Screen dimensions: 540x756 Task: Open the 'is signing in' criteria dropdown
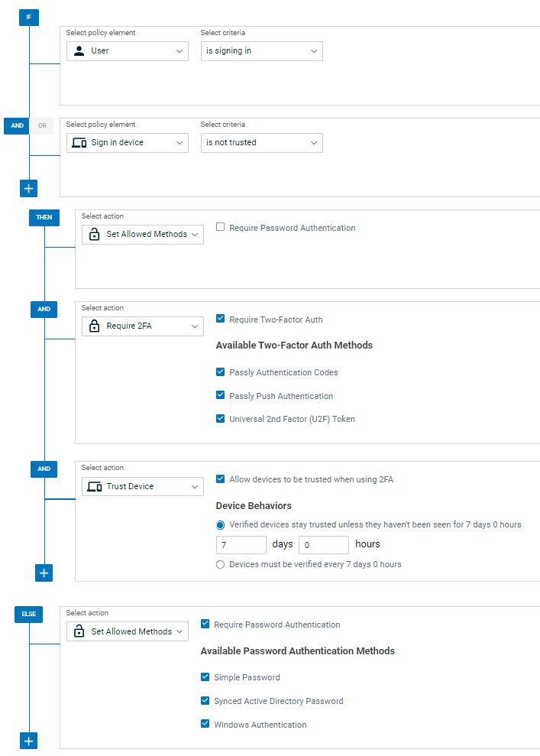tap(261, 51)
